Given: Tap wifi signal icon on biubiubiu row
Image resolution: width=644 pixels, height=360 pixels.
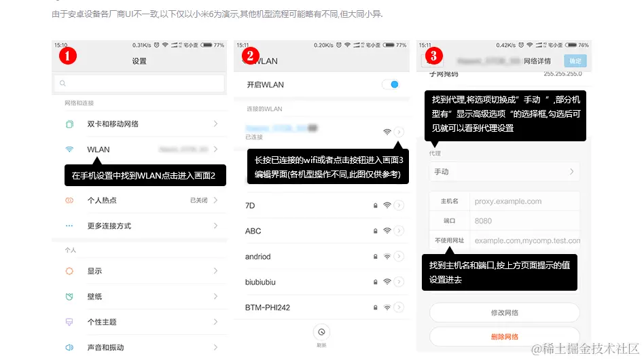Looking at the screenshot, I should (x=387, y=282).
